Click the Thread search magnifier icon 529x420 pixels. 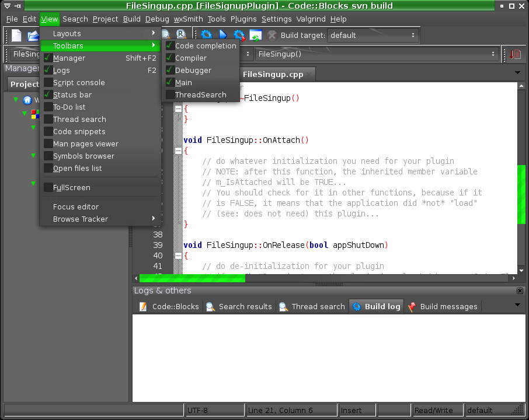coord(283,306)
